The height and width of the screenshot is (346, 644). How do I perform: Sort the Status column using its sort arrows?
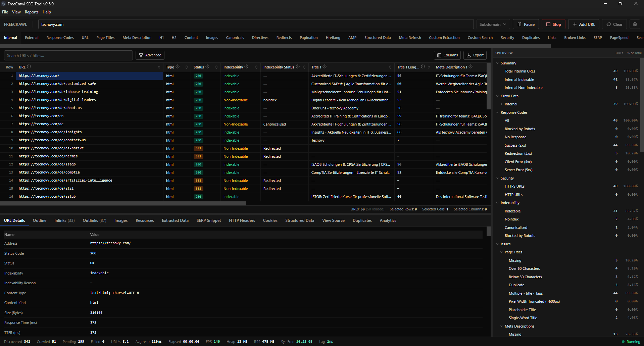point(216,67)
